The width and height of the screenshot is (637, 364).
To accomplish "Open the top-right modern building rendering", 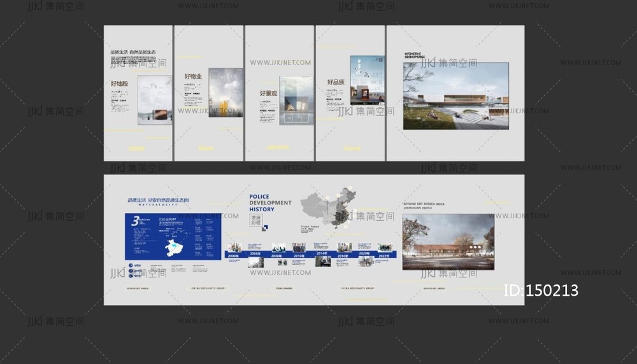I will 455,96.
